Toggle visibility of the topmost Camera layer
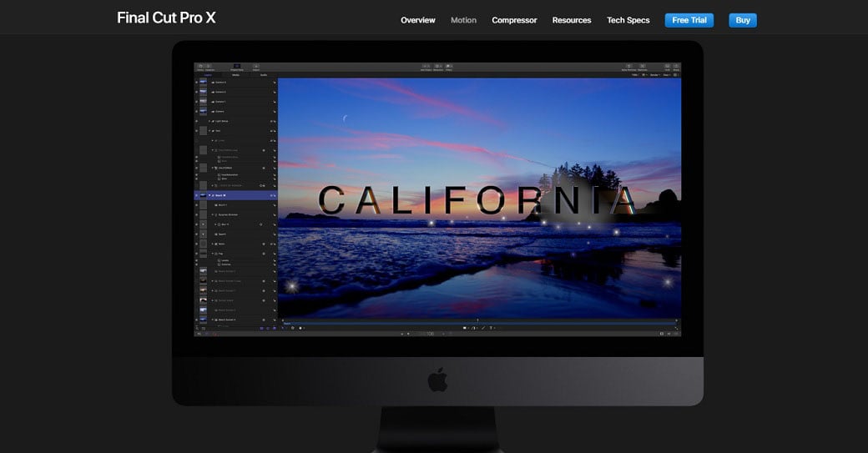The image size is (868, 453). coord(197,83)
